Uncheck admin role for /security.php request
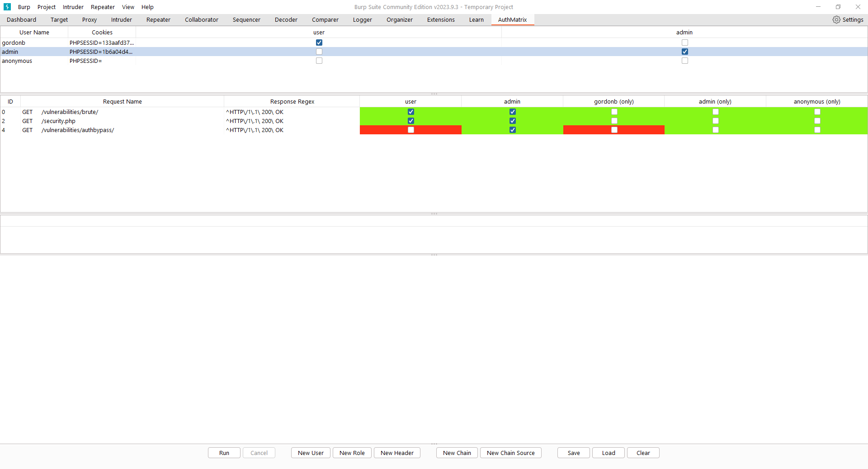868x469 pixels. click(513, 121)
